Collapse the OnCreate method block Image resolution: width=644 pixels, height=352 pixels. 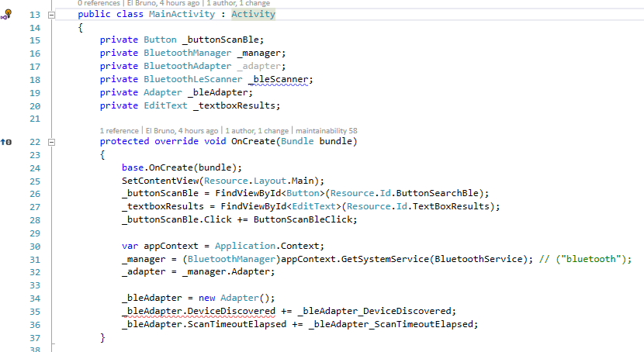click(x=52, y=142)
